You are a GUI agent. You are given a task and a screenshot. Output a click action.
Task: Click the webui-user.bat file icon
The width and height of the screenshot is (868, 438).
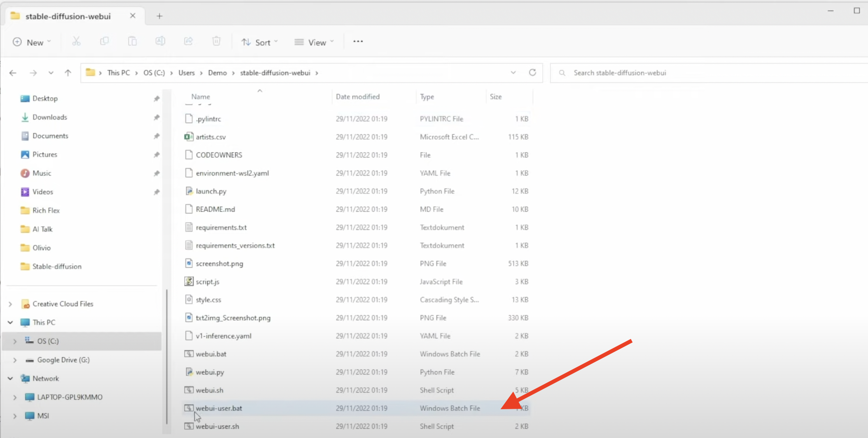click(188, 408)
